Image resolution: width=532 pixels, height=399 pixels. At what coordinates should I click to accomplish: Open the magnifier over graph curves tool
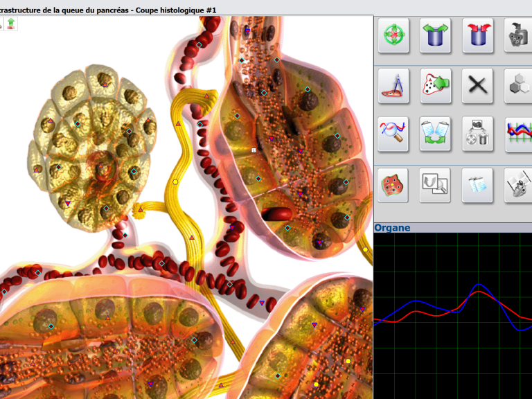(x=393, y=134)
